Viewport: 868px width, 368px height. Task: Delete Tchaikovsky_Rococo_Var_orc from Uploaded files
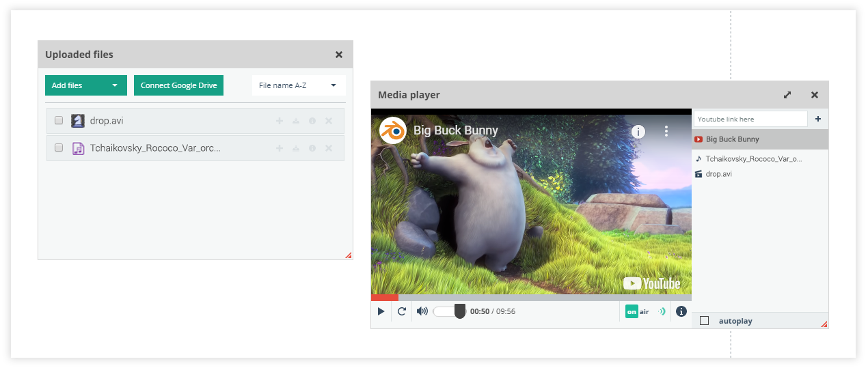[x=329, y=148]
